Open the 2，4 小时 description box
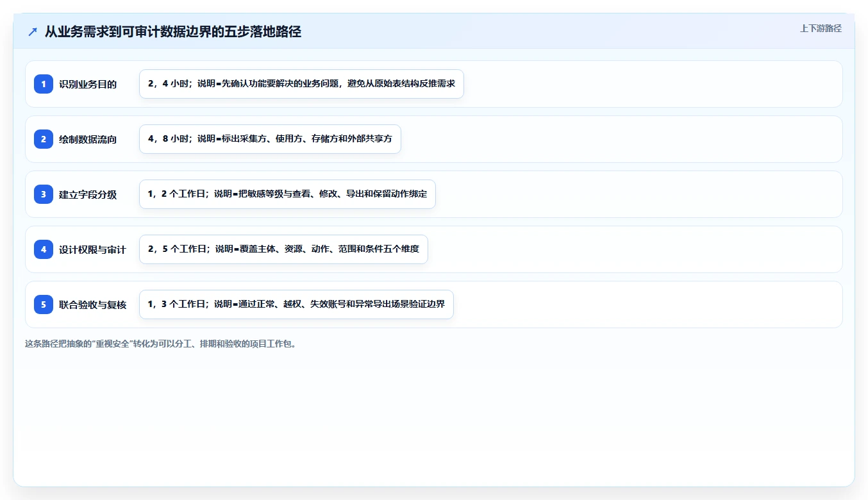Image resolution: width=868 pixels, height=500 pixels. coord(301,84)
